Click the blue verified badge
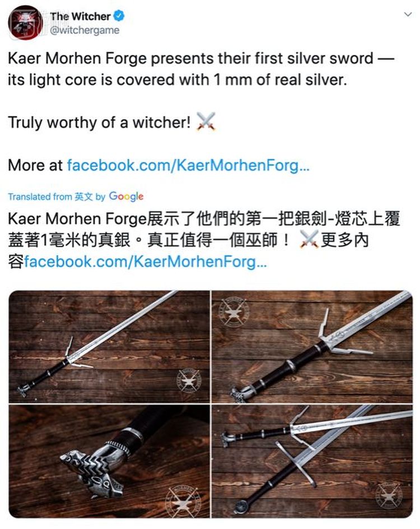The height and width of the screenshot is (529, 420). (119, 16)
